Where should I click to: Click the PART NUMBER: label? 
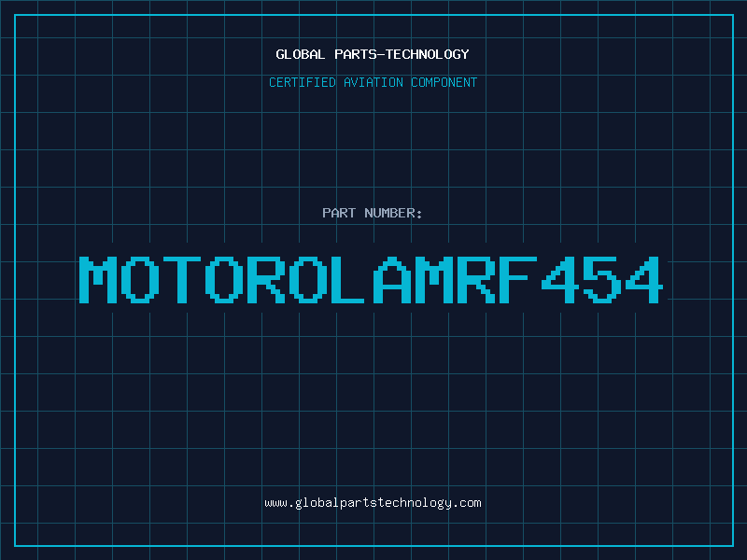[x=373, y=213]
